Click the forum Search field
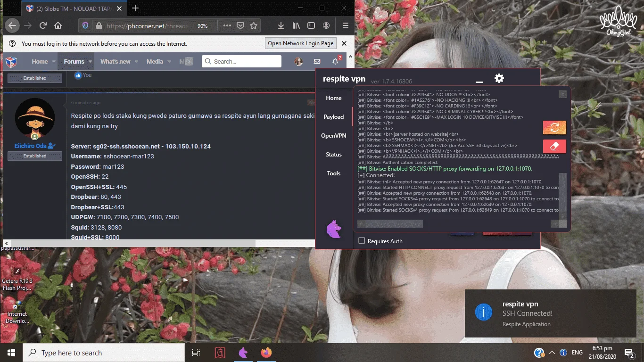644x362 pixels. click(241, 61)
